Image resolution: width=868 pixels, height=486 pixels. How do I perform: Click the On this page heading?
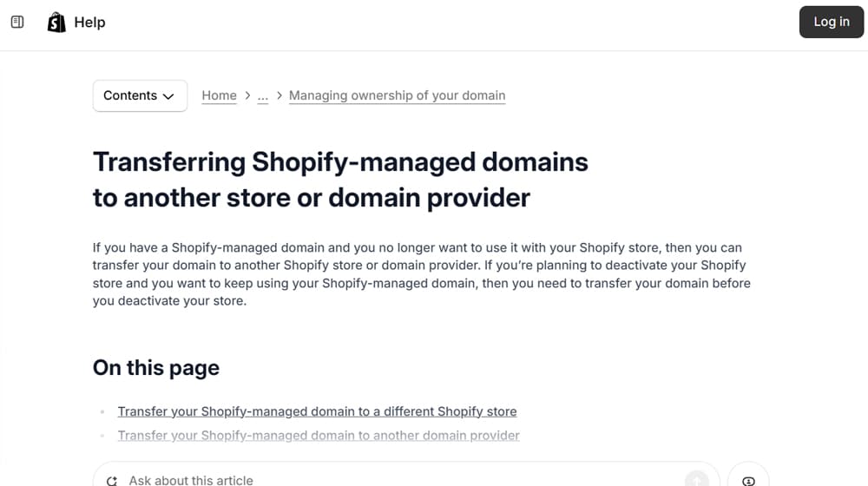(156, 368)
